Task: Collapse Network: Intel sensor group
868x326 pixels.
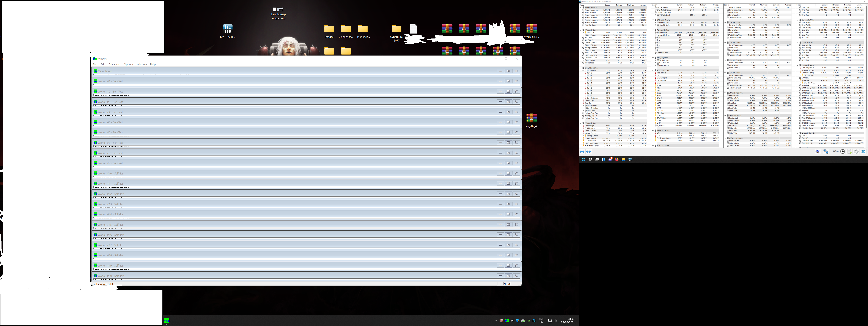Action: coord(798,133)
